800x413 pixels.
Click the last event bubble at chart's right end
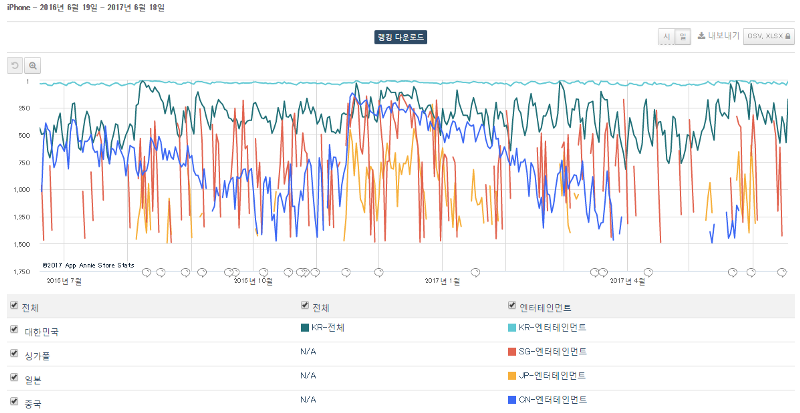pos(782,272)
